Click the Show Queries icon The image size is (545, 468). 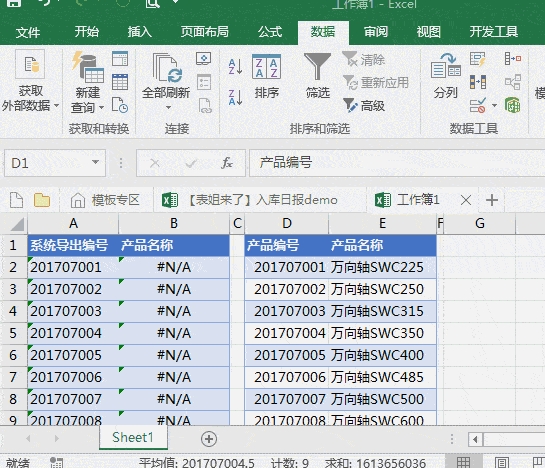click(120, 59)
